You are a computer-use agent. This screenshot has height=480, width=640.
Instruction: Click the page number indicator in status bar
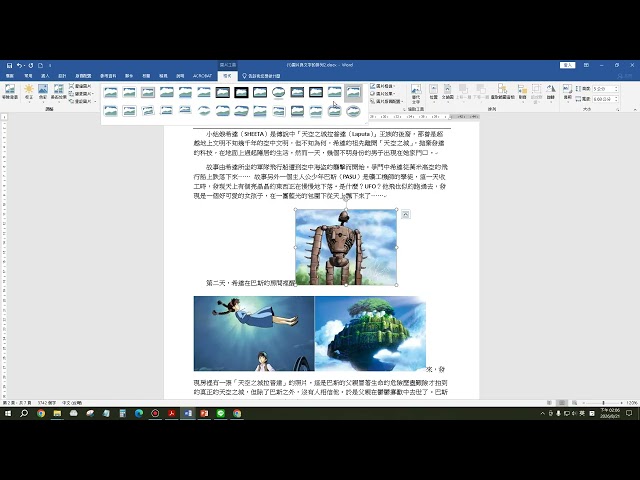17,403
